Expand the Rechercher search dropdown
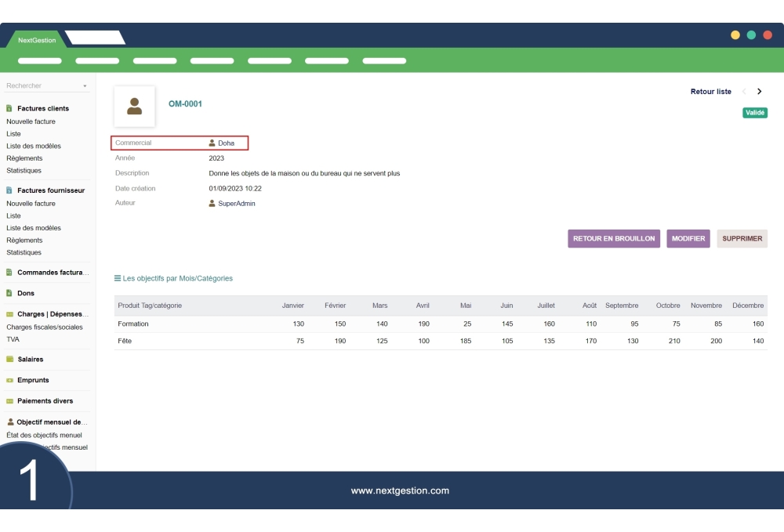Viewport: 784px width, 532px height. [x=85, y=85]
